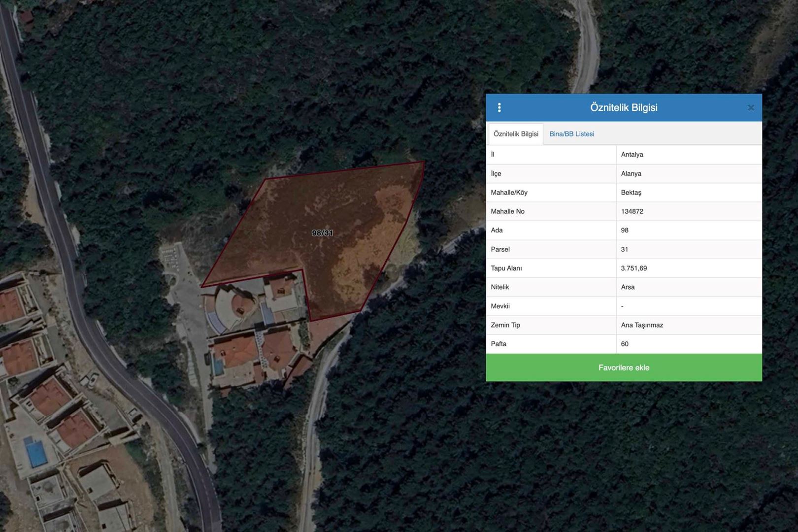Click the Mevkii field label
Viewport: 798px width, 532px height.
pyautogui.click(x=500, y=306)
